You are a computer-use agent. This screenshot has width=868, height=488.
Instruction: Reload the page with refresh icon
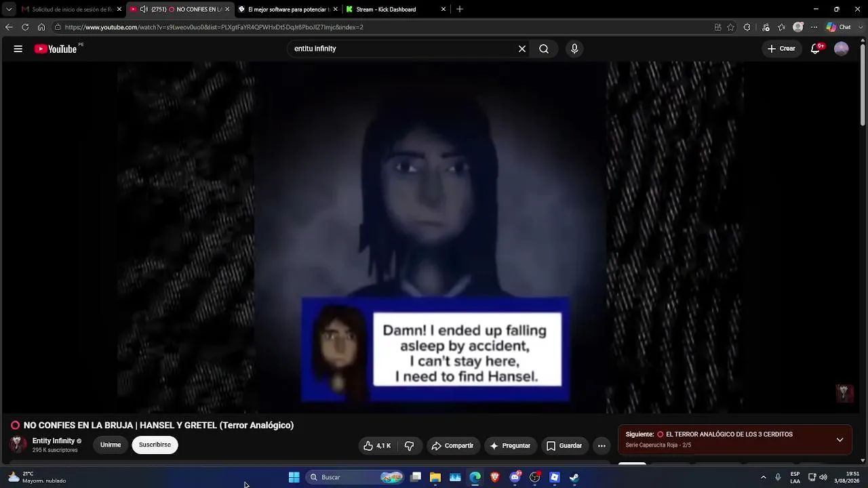25,27
